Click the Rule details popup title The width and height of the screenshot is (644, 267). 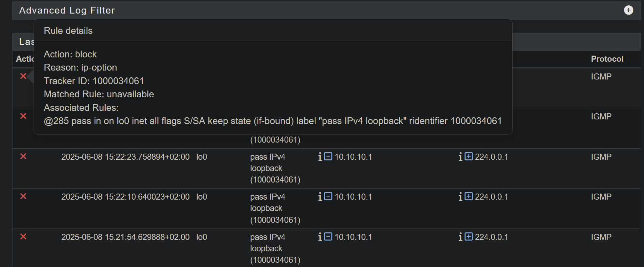click(68, 31)
